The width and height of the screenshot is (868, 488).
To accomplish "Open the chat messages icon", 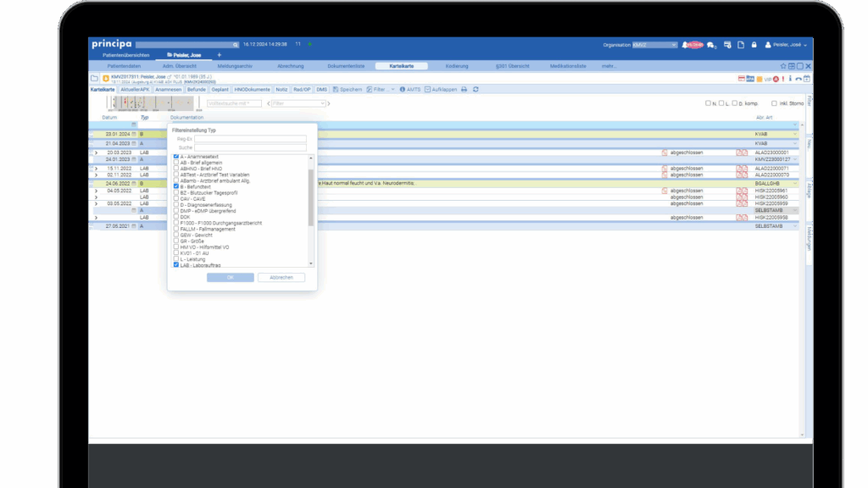I will 710,45.
